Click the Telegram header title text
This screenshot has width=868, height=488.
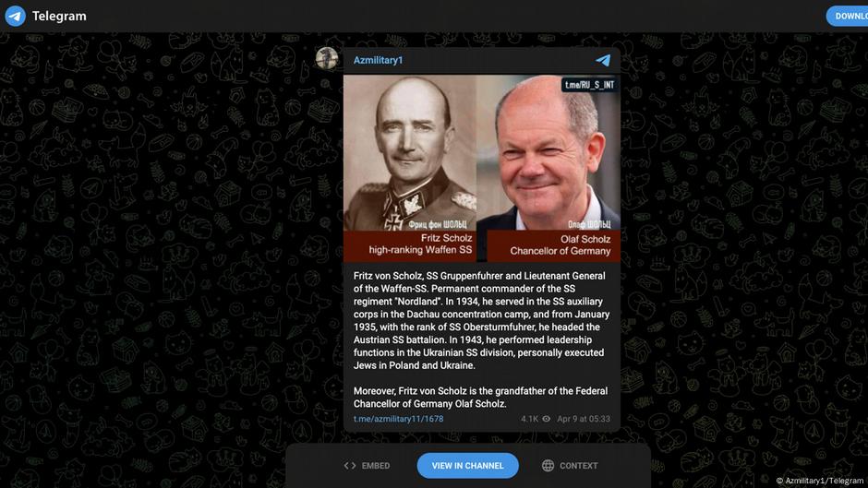point(59,16)
